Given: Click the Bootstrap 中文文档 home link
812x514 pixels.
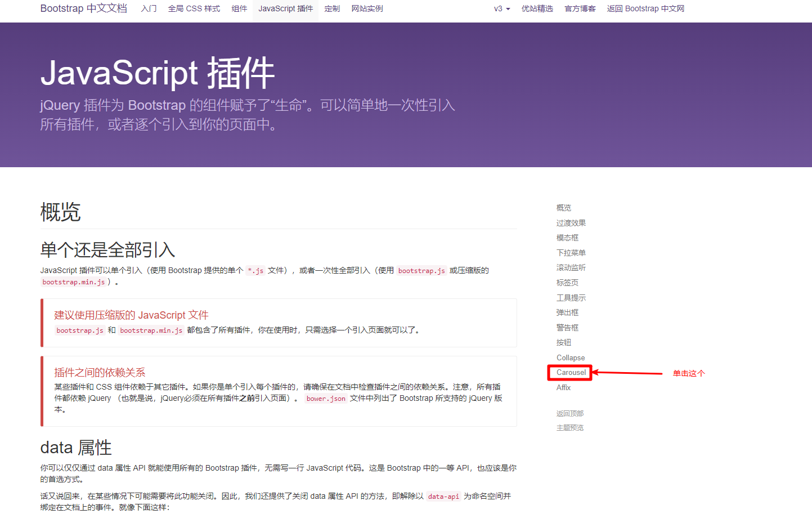Looking at the screenshot, I should coord(83,8).
